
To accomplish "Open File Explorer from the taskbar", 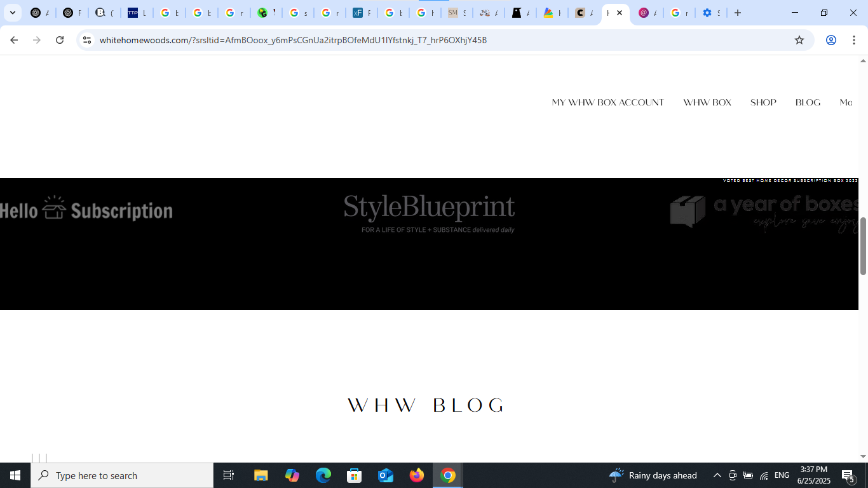I will pos(261,475).
